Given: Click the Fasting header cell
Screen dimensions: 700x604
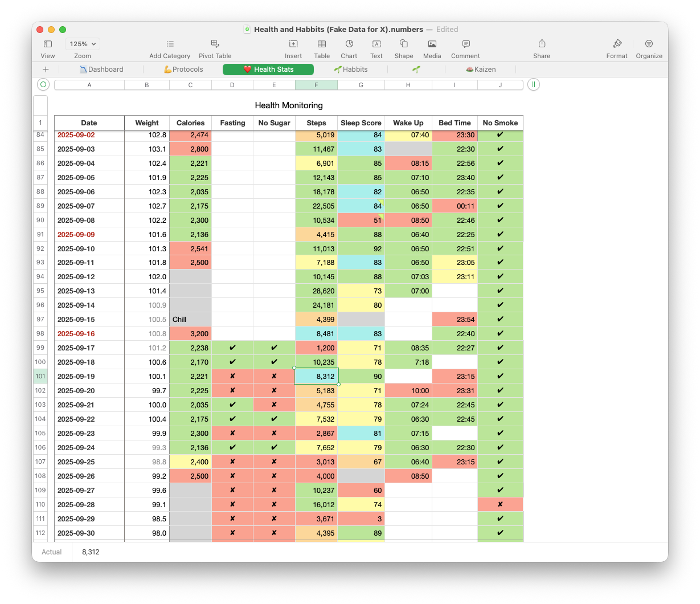Looking at the screenshot, I should pos(232,123).
